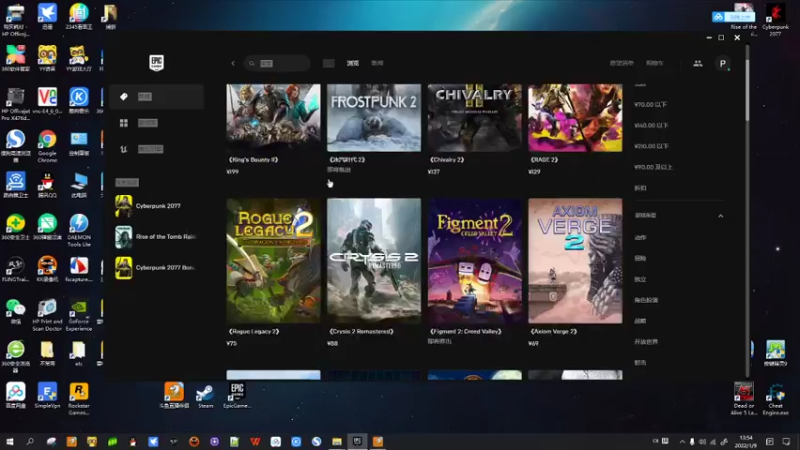Viewport: 800px width, 450px height.
Task: Open the RAGE 2 game cover
Action: coord(575,117)
